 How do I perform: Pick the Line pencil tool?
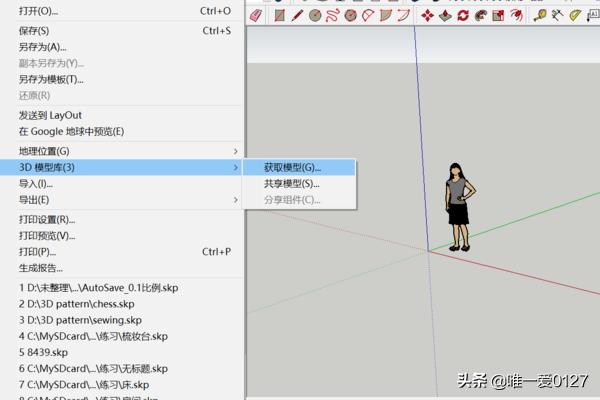(x=297, y=15)
